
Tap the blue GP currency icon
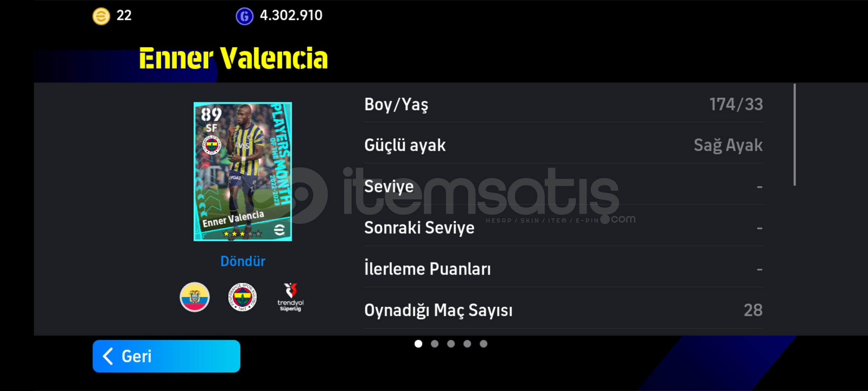click(x=244, y=16)
